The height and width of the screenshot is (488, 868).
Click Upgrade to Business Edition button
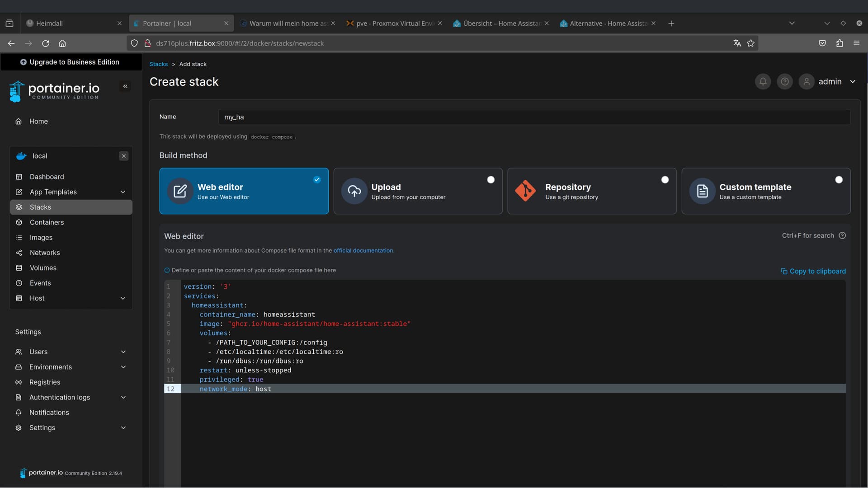coord(70,62)
